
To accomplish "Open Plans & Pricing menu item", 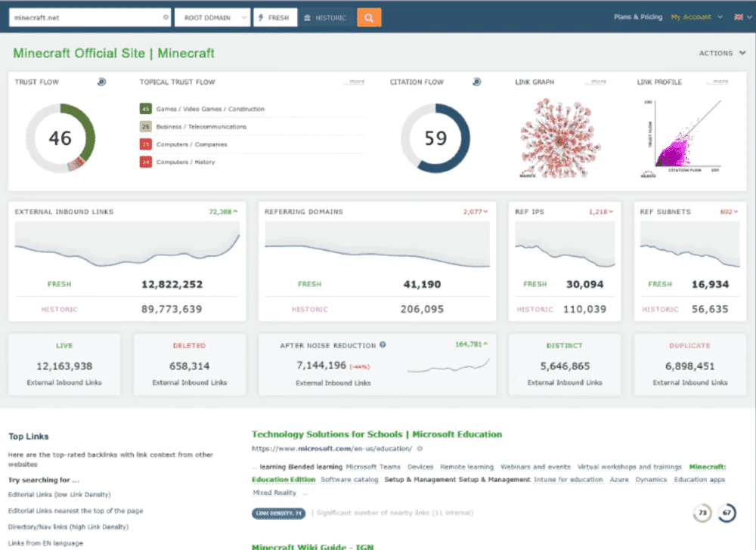I will (638, 17).
